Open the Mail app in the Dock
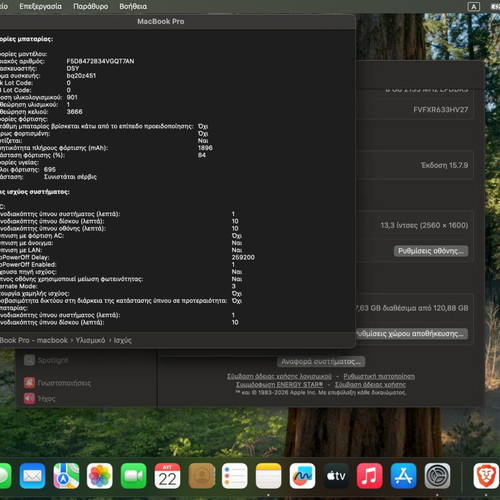The height and width of the screenshot is (500, 500). [x=32, y=476]
